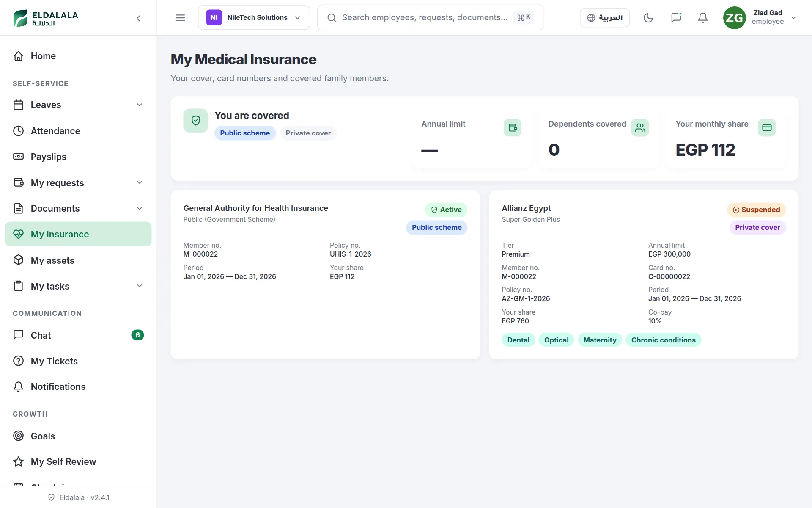Click the ZG user avatar
The image size is (812, 508).
coord(734,18)
